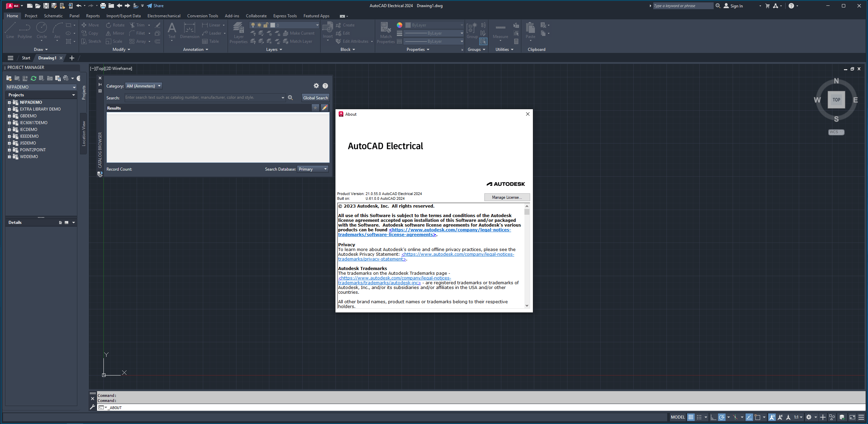Image resolution: width=868 pixels, height=424 pixels.
Task: Expand the Layers panel flyout
Action: pos(274,50)
